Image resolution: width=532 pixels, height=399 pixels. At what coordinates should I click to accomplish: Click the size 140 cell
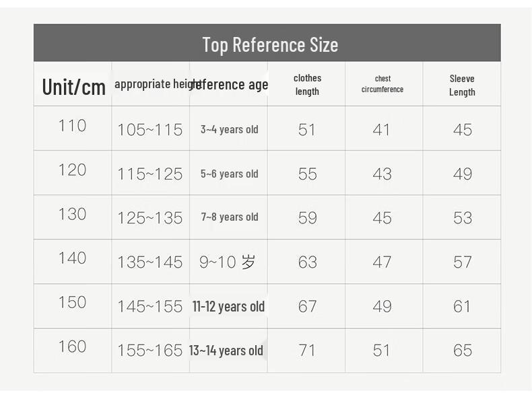point(72,258)
